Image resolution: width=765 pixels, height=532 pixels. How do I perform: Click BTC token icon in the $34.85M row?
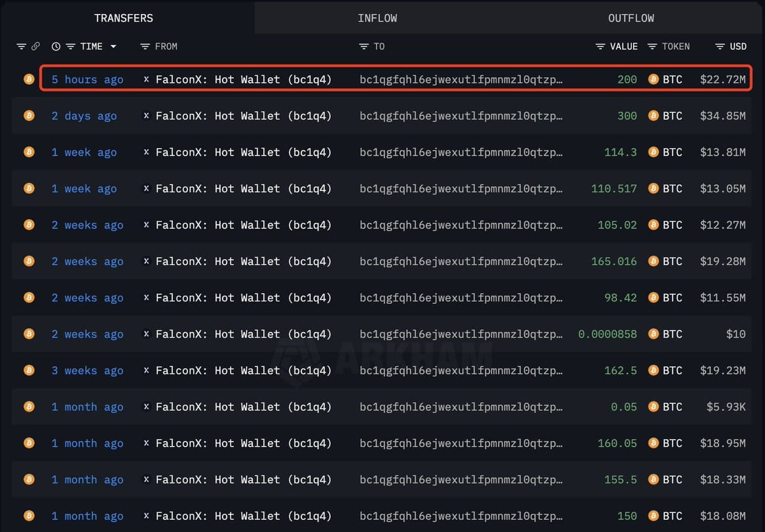point(653,115)
